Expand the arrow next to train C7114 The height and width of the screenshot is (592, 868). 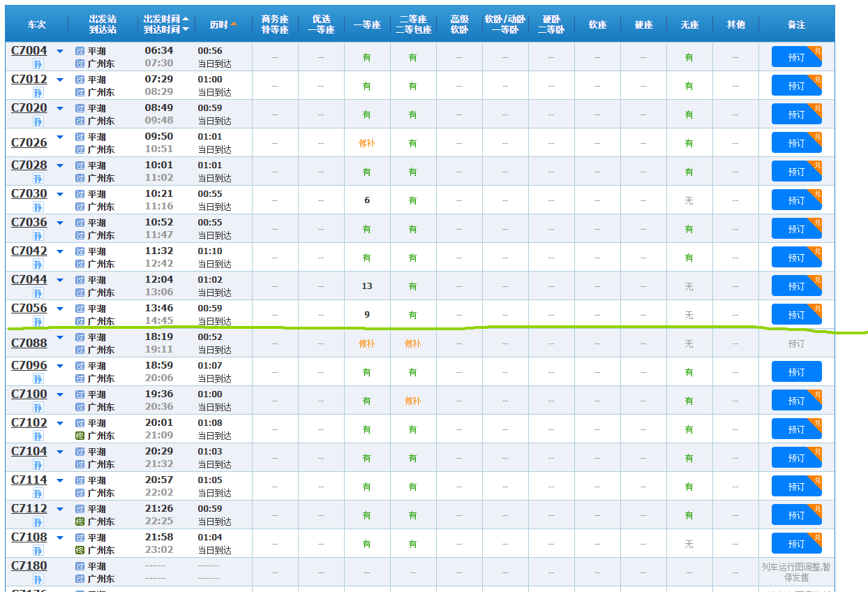[x=60, y=480]
